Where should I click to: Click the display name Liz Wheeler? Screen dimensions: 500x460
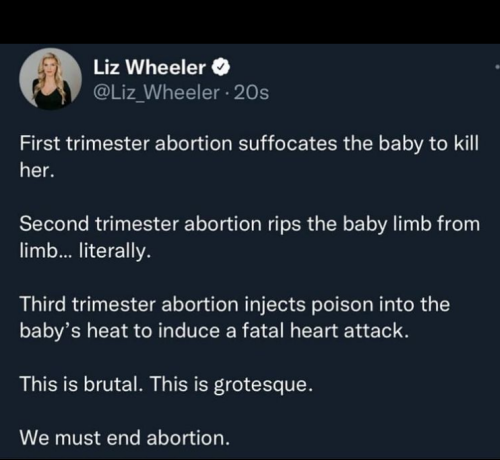click(149, 67)
